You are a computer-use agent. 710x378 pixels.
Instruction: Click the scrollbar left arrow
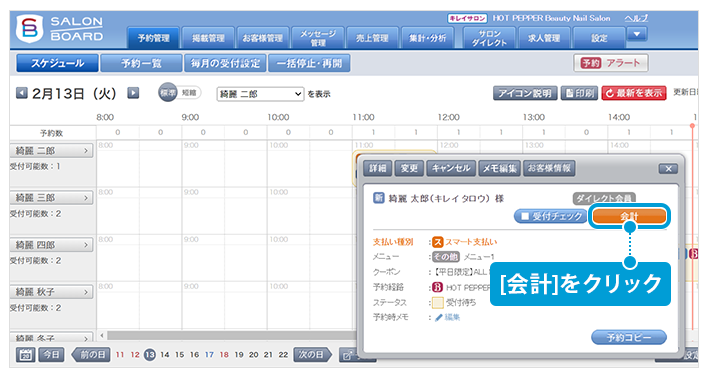point(102,335)
